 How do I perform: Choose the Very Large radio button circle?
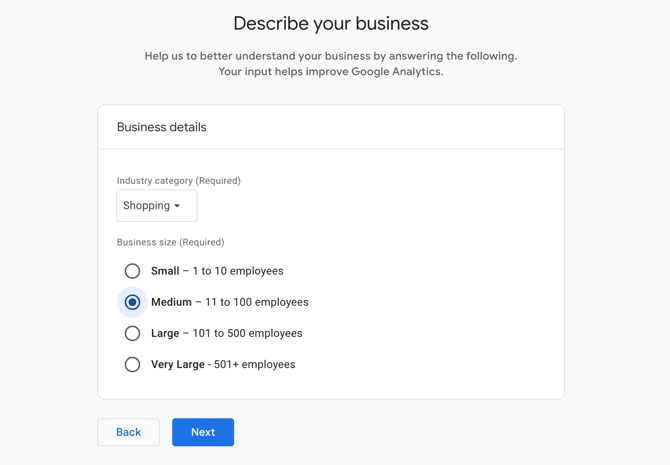tap(132, 365)
